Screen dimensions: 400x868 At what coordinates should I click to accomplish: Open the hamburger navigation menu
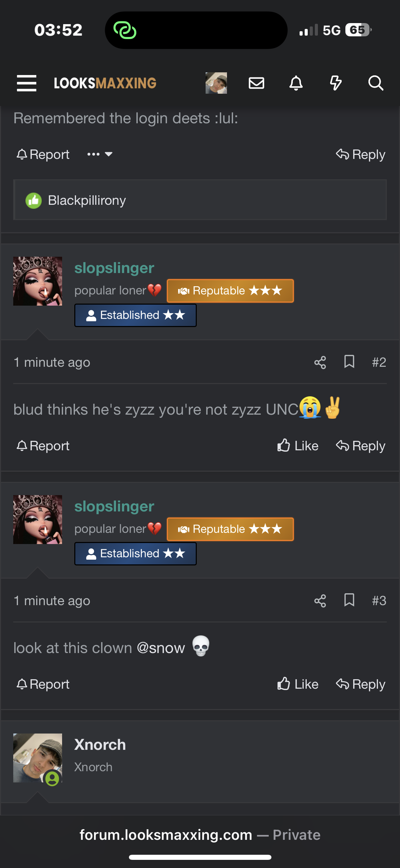click(x=26, y=83)
